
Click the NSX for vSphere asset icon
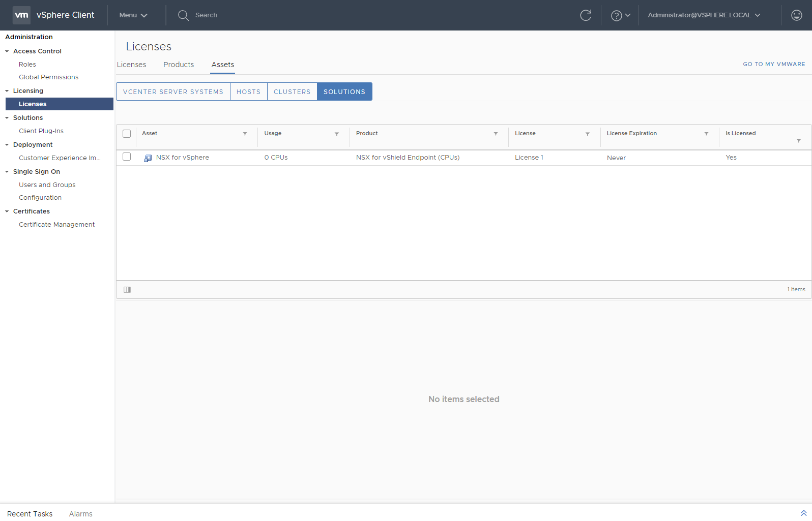[148, 158]
